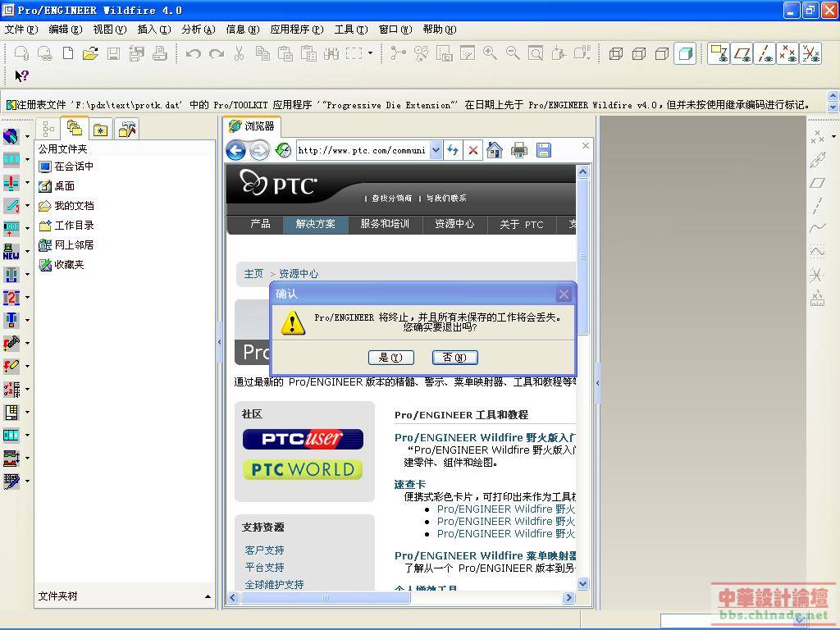Print the browser page
840x630 pixels.
tap(519, 151)
